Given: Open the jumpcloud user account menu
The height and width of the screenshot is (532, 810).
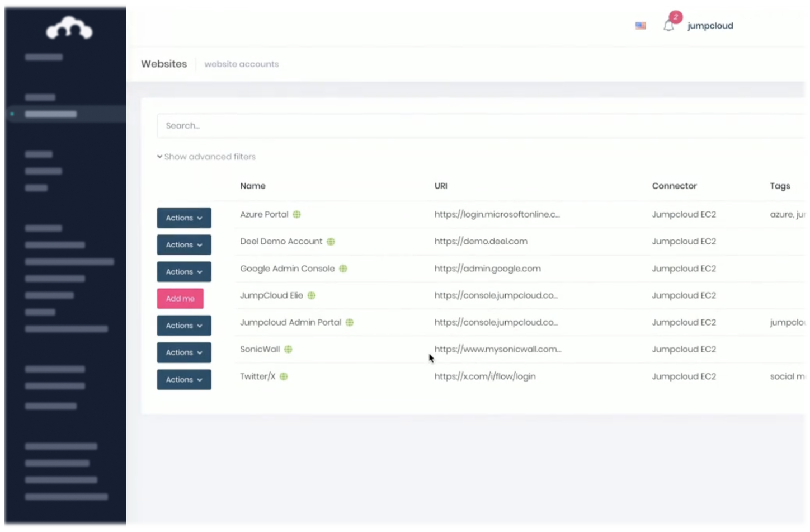Looking at the screenshot, I should 710,26.
